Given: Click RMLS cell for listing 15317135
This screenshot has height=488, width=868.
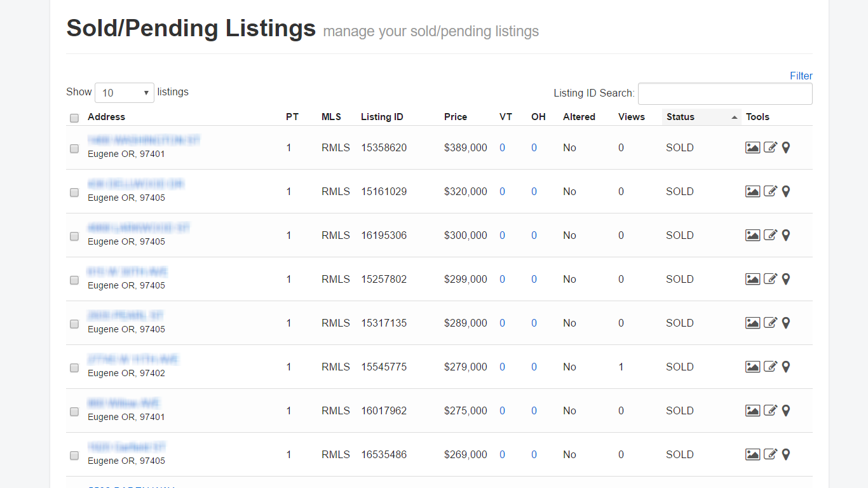Looking at the screenshot, I should (x=336, y=323).
